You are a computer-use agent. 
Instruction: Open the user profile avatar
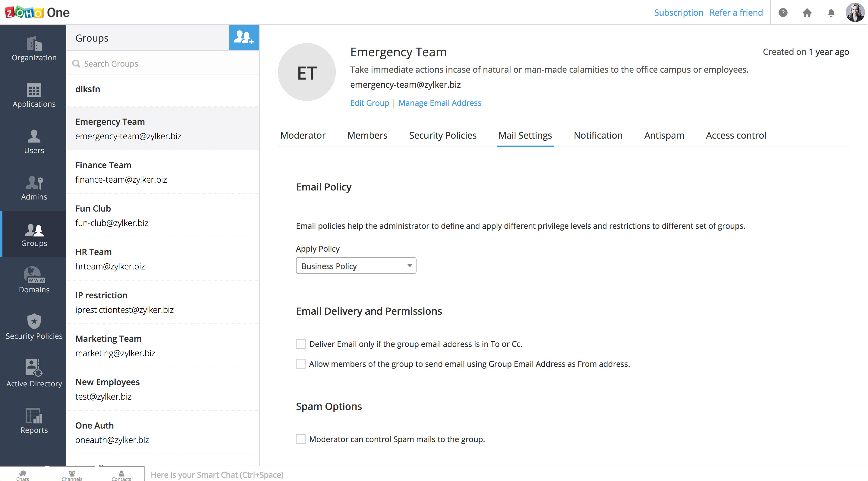click(x=855, y=13)
